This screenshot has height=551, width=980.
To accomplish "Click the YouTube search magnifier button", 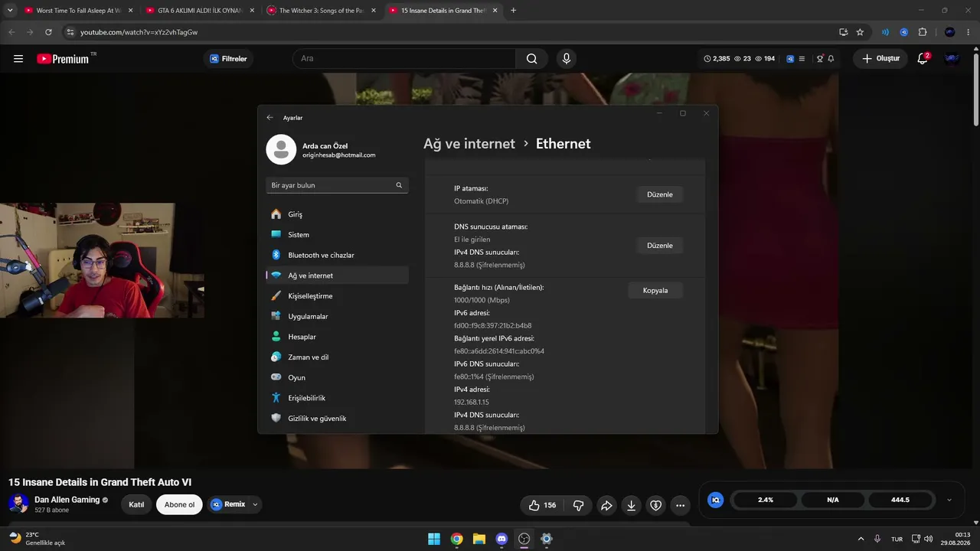I will [531, 59].
